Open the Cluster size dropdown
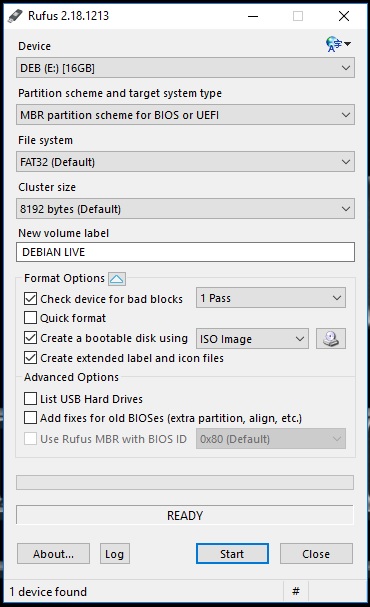This screenshot has width=370, height=607. (x=185, y=209)
